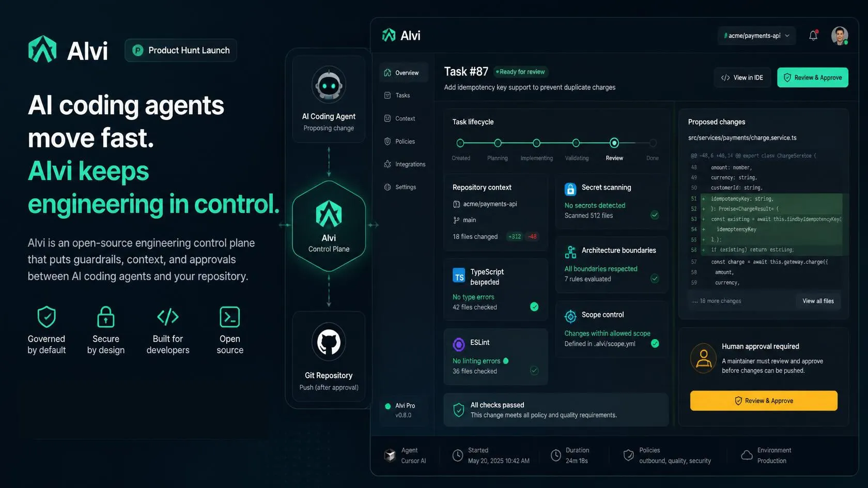Screen dimensions: 868x488
Task: Open the acme/payments-api repository dropdown
Action: 756,36
